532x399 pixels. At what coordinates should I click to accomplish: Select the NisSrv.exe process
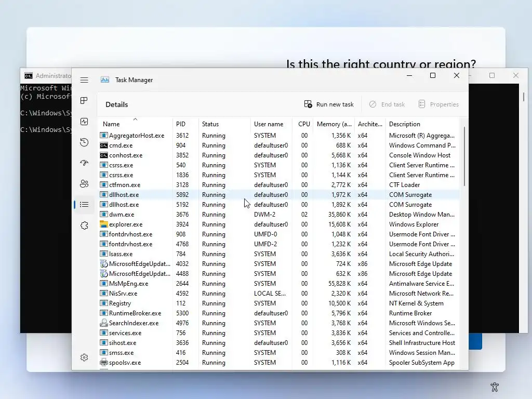pyautogui.click(x=279, y=293)
